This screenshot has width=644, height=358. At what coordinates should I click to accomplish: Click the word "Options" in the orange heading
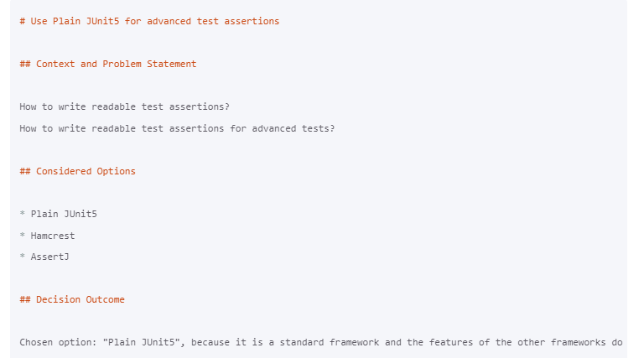coord(116,171)
